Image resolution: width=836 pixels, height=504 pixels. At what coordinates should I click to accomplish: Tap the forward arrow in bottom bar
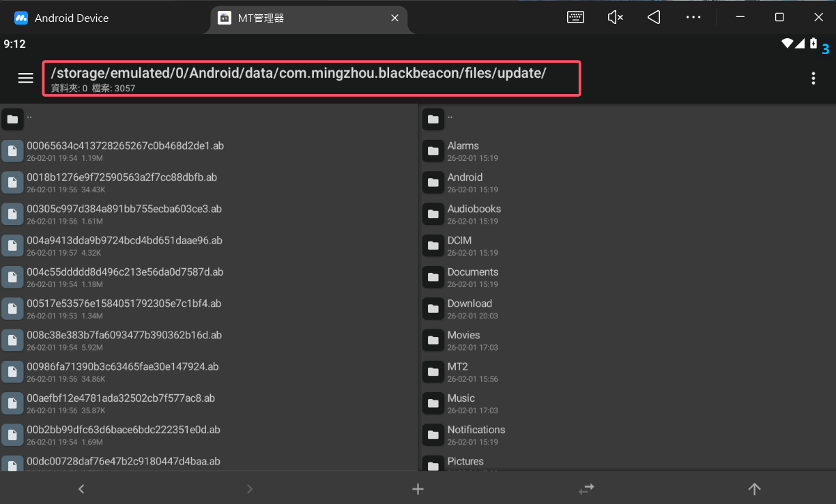pyautogui.click(x=250, y=488)
